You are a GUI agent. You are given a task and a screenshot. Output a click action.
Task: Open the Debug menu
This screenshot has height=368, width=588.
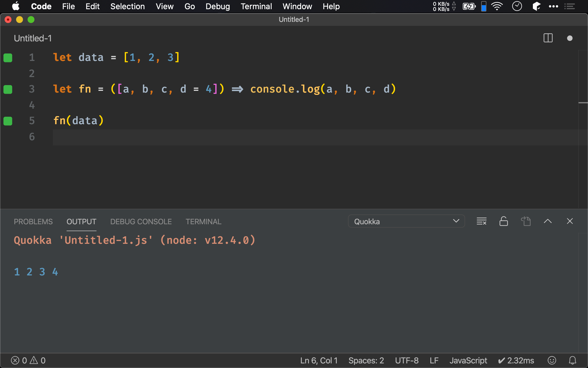pos(218,6)
